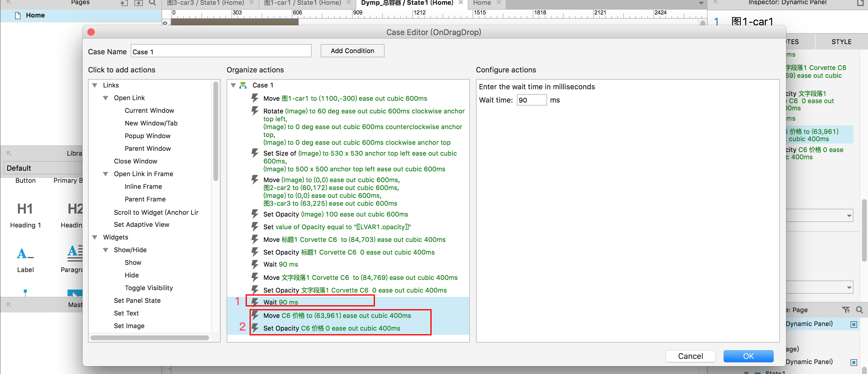
Task: Collapse the Links group in actions list
Action: (x=95, y=85)
